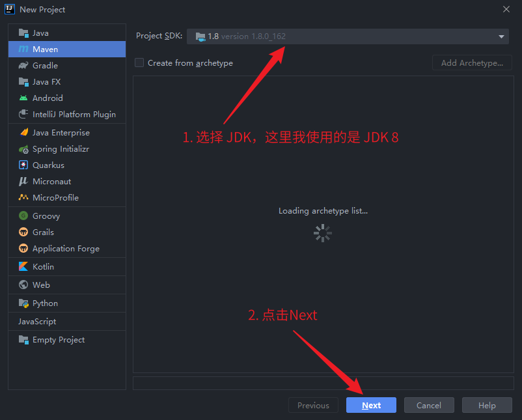522x420 pixels.
Task: Click the Spring Initializr leaf icon
Action: pos(23,149)
